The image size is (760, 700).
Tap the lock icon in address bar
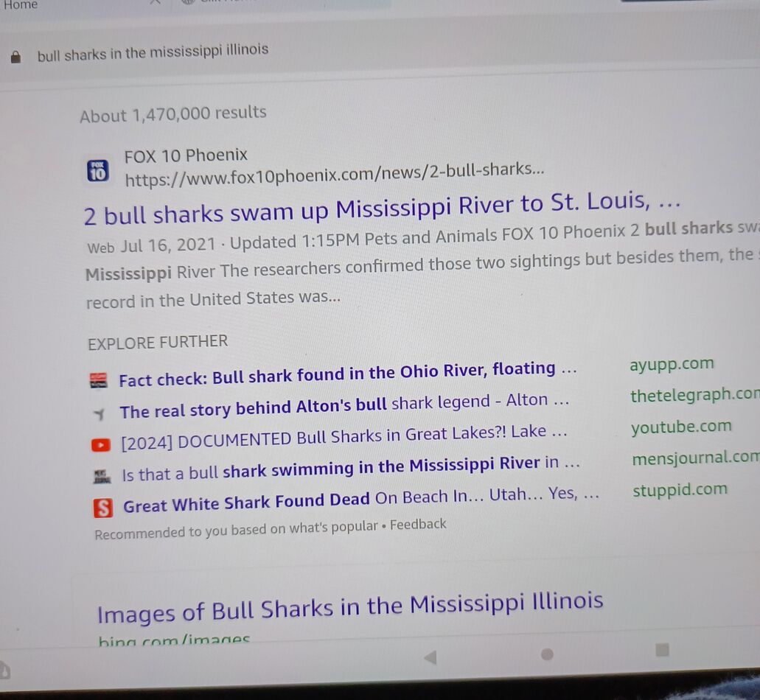[x=15, y=57]
